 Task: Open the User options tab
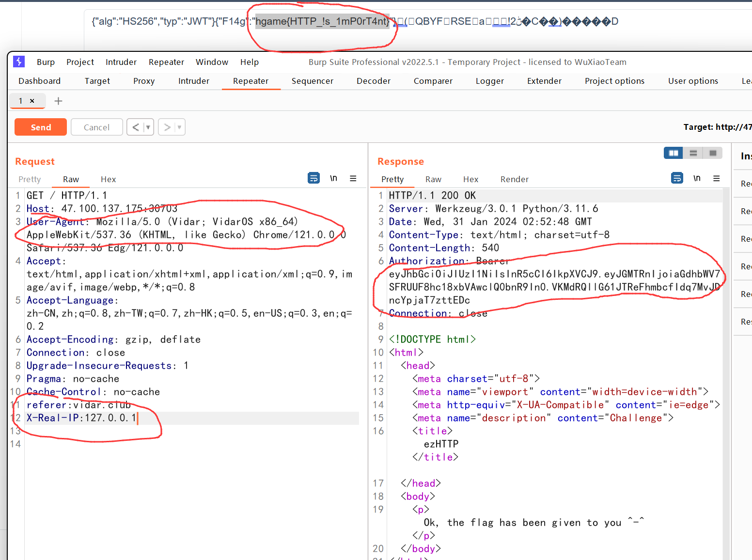693,81
